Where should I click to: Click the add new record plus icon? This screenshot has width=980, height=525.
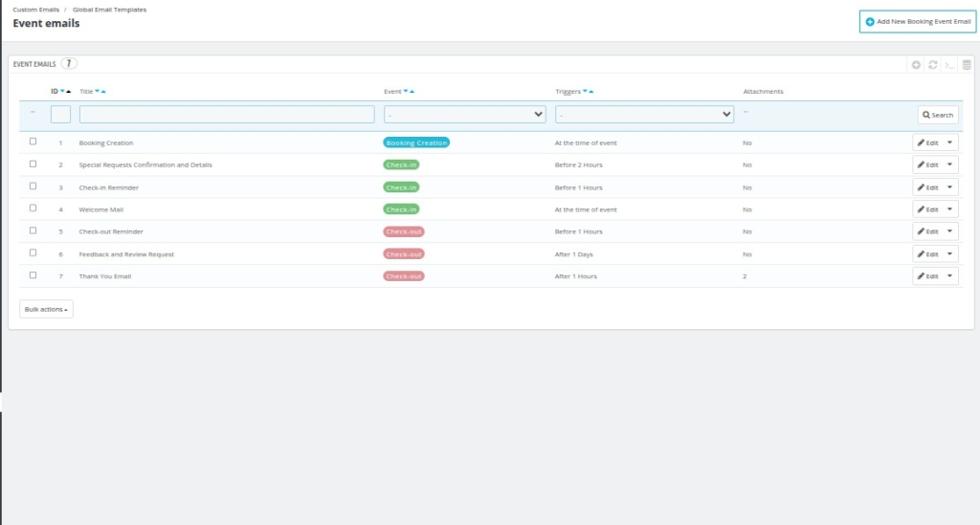(916, 65)
